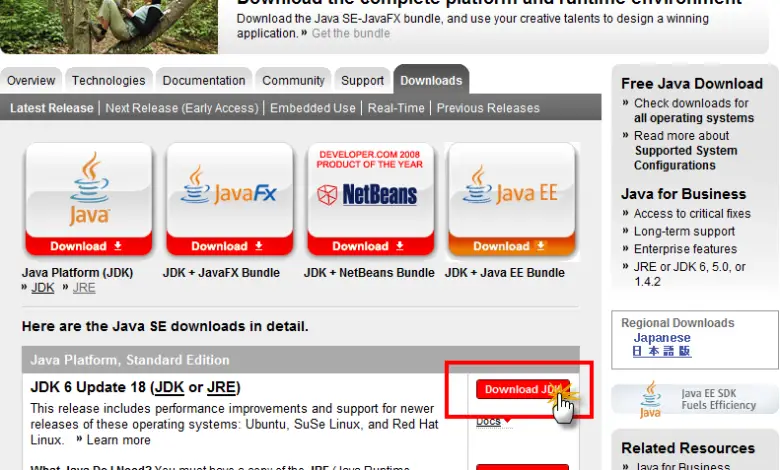This screenshot has height=470, width=780.
Task: Click the Java Platform logo tile
Action: click(x=89, y=189)
